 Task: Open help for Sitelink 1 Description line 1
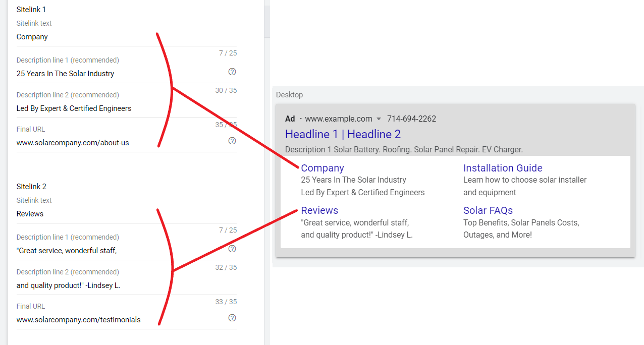[x=232, y=72]
